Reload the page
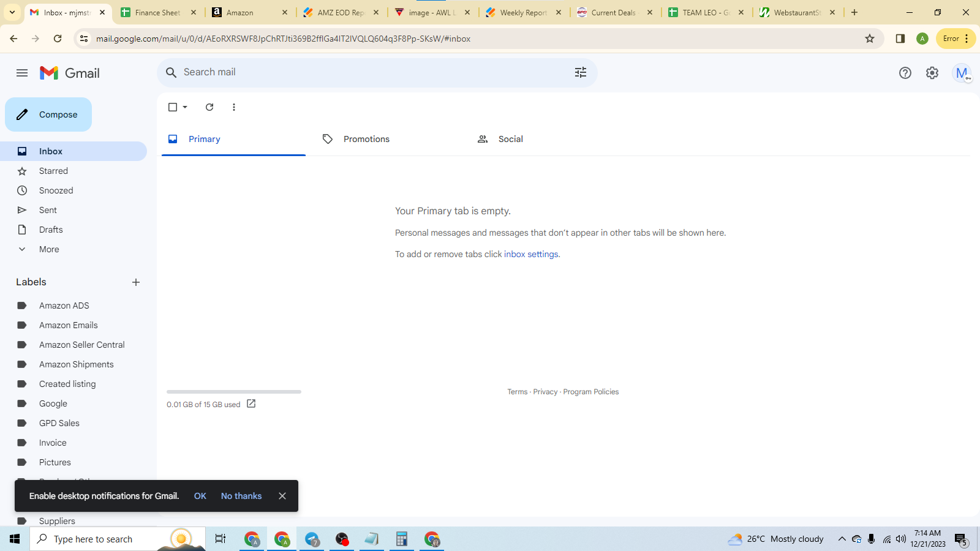 click(x=58, y=39)
